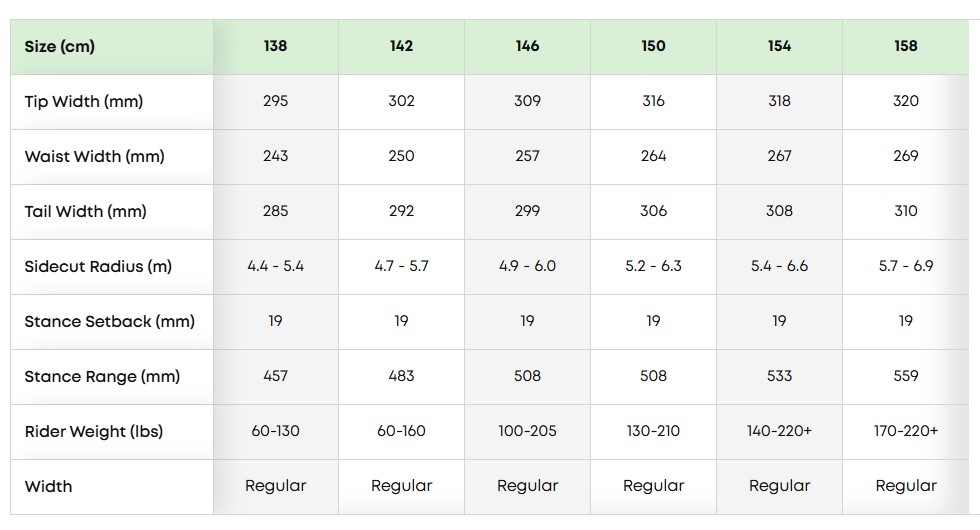The height and width of the screenshot is (530, 980).
Task: Select the sidecut radius 5.7 - 6.9 cell
Action: point(905,266)
